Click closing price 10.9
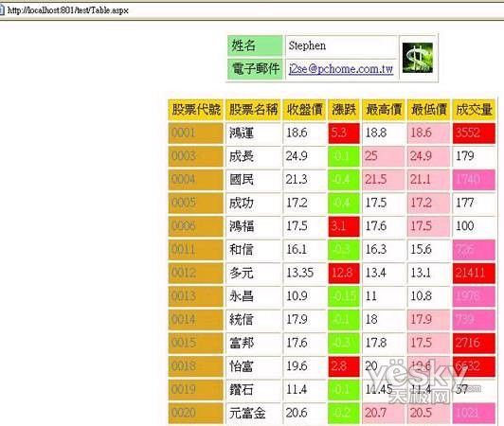The image size is (504, 426). coord(297,296)
